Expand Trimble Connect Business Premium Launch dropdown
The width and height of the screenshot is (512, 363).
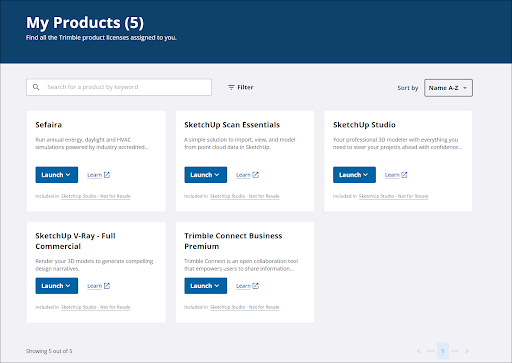click(206, 286)
